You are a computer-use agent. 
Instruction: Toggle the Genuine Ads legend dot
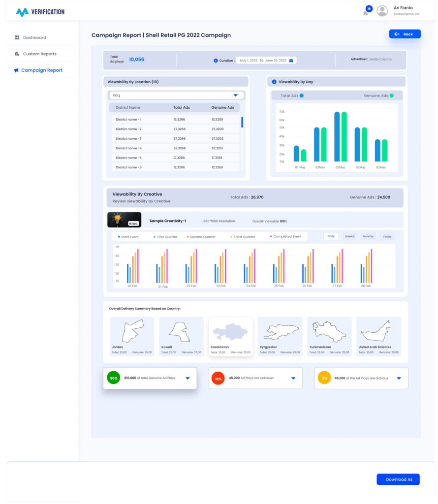click(x=392, y=95)
